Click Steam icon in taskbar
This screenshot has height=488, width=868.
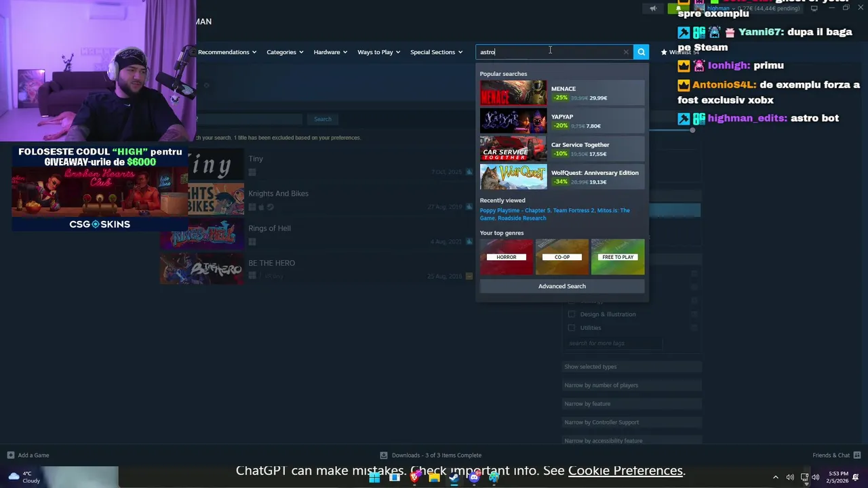point(454,478)
